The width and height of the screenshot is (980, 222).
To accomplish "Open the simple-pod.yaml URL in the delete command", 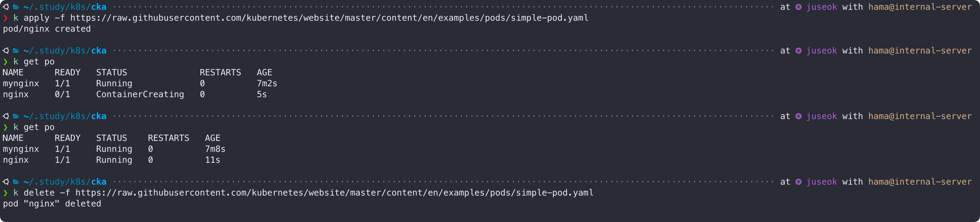I will (x=334, y=193).
